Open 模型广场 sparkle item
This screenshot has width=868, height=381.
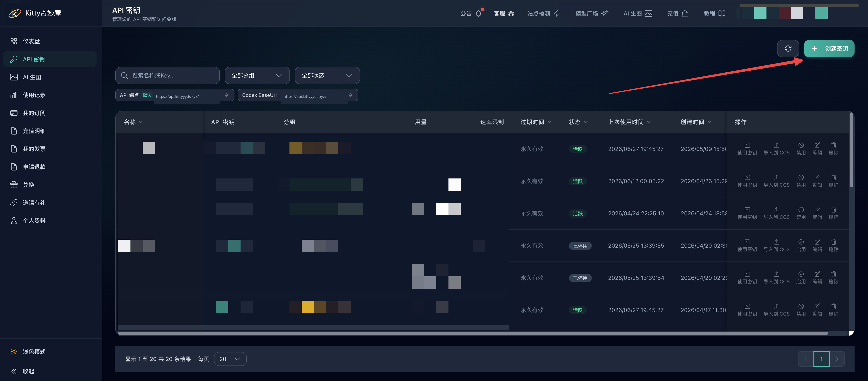pos(592,13)
